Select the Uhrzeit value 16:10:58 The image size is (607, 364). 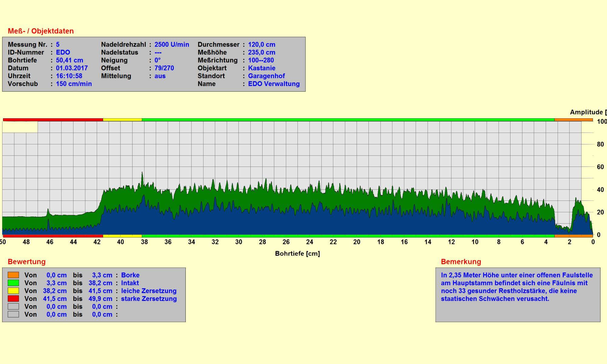coord(69,76)
